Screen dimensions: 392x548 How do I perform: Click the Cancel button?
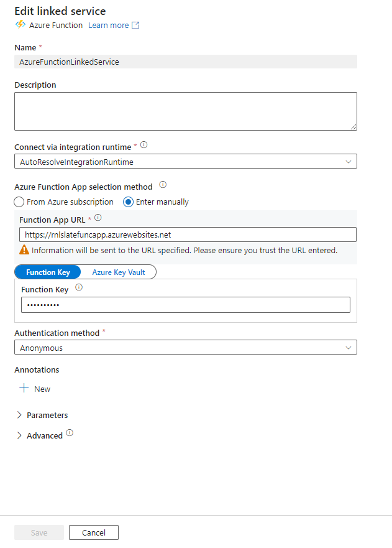click(x=93, y=532)
